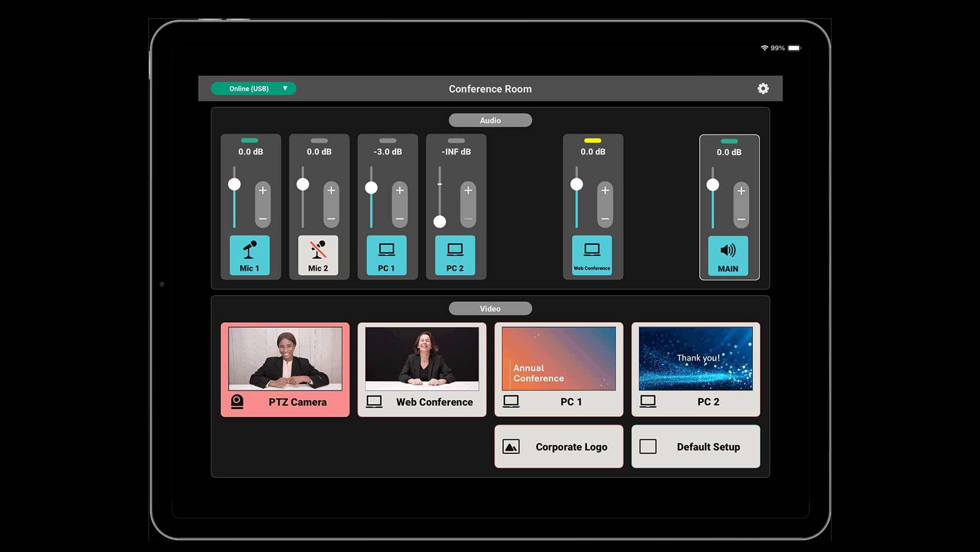The image size is (980, 552).
Task: Show the Corporate Logo image
Action: pyautogui.click(x=558, y=446)
